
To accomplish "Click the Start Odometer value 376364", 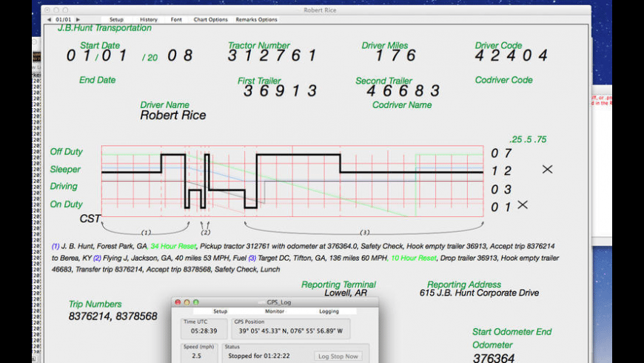I will click(x=494, y=358).
